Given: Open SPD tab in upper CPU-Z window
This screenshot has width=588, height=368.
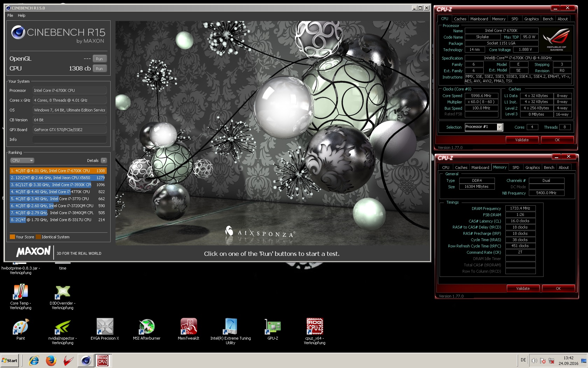Looking at the screenshot, I should (514, 19).
